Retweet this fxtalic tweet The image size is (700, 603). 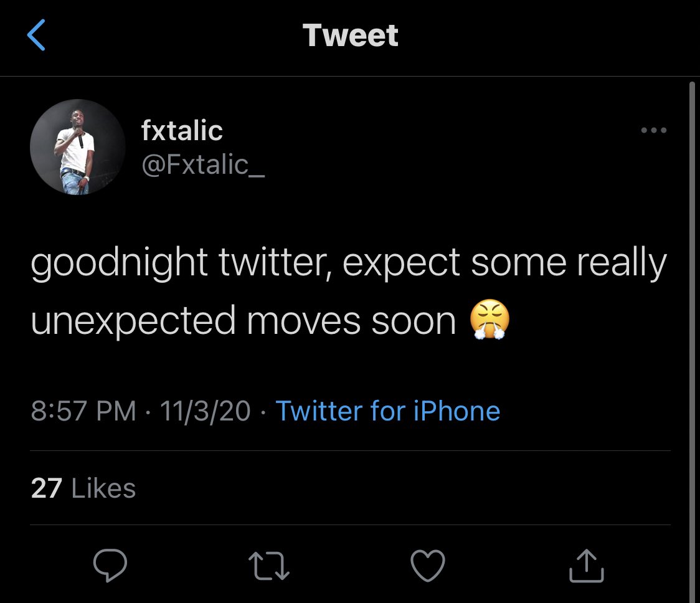tap(269, 566)
